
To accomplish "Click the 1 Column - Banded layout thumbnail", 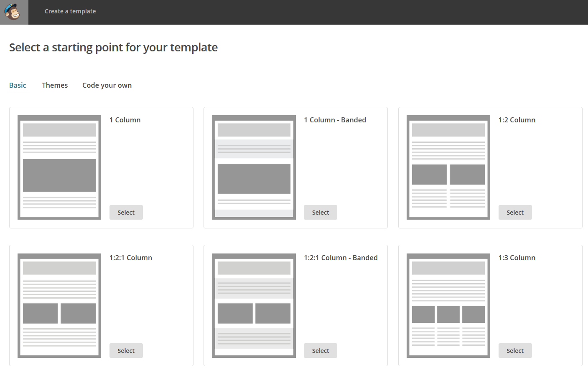I will pos(254,167).
